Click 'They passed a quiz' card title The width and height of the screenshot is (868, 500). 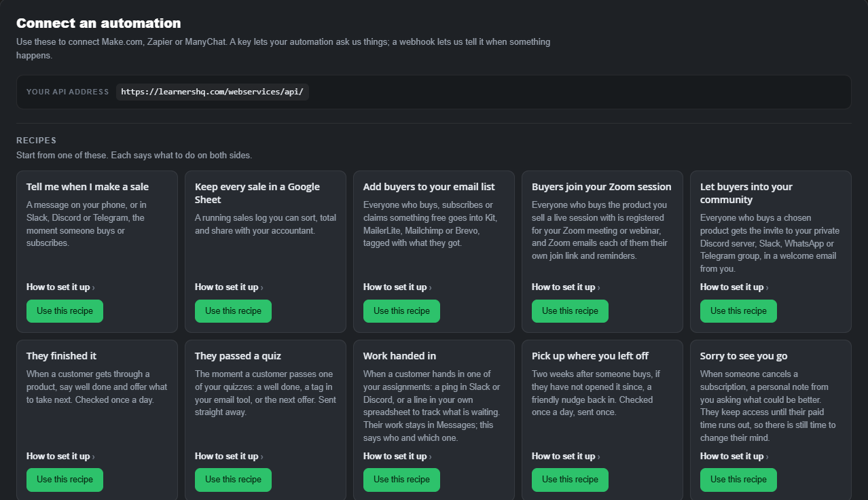click(238, 356)
